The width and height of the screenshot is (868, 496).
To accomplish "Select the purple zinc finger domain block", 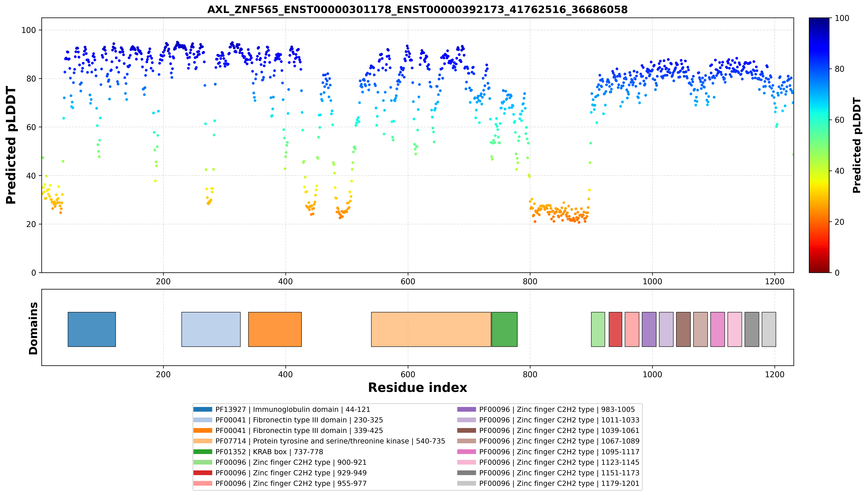I will tap(649, 329).
